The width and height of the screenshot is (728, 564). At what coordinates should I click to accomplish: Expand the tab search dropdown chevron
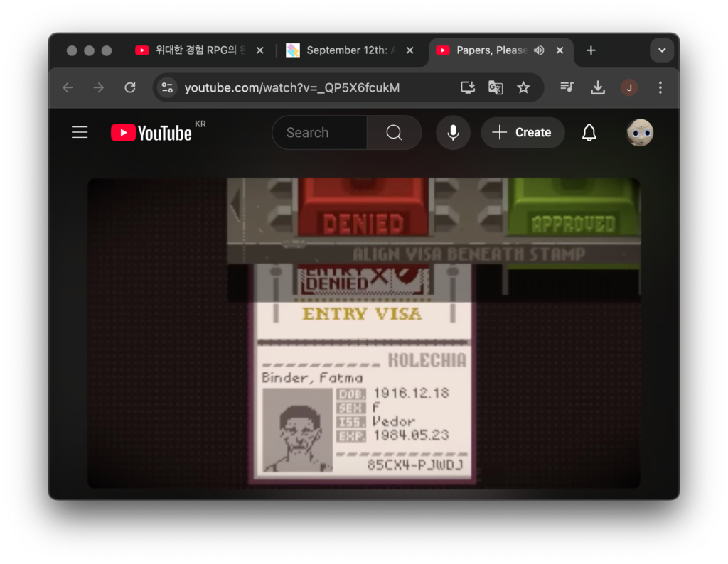(661, 50)
